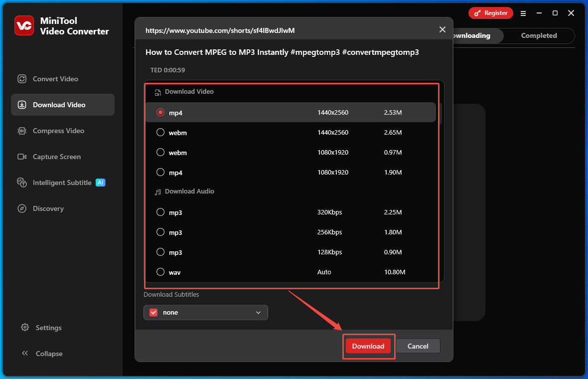588x379 pixels.
Task: Click the Compress Video sidebar icon
Action: coord(22,131)
